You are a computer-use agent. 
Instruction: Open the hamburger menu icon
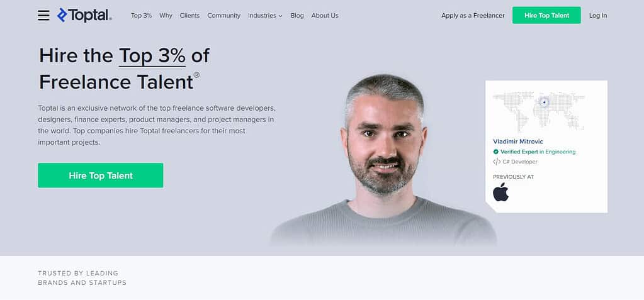point(43,16)
